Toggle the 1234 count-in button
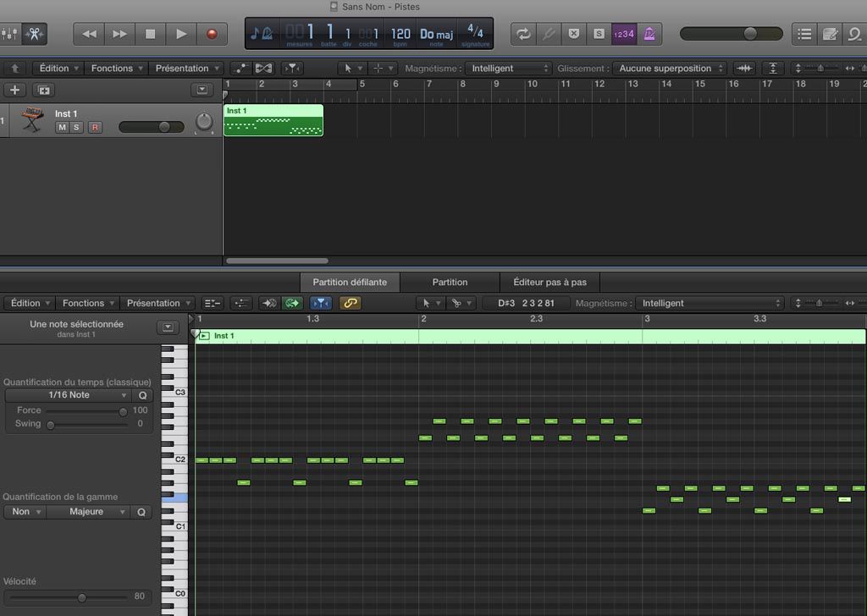The height and width of the screenshot is (616, 867). (624, 34)
